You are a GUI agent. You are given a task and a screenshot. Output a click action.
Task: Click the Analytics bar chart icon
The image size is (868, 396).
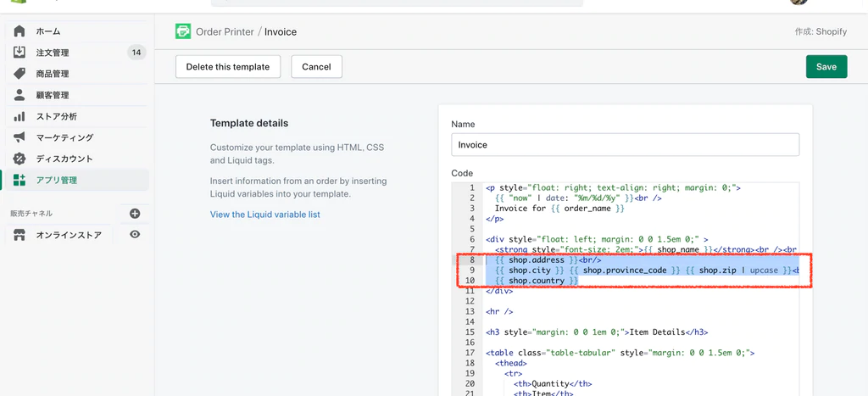[x=19, y=116]
